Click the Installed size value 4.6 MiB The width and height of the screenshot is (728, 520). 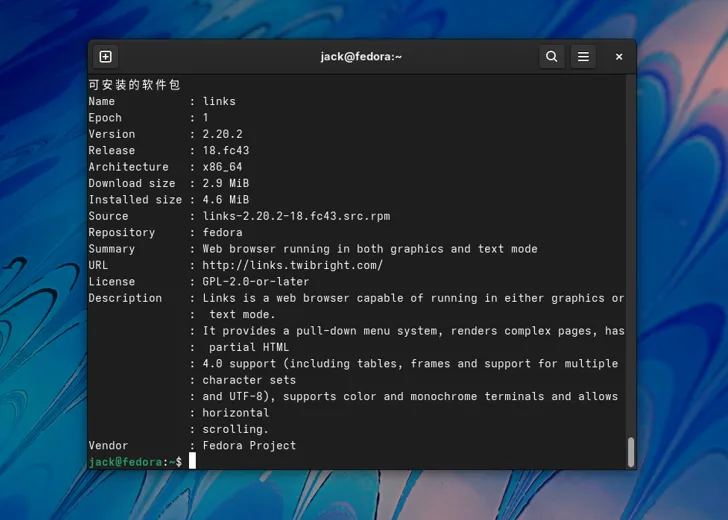point(226,200)
